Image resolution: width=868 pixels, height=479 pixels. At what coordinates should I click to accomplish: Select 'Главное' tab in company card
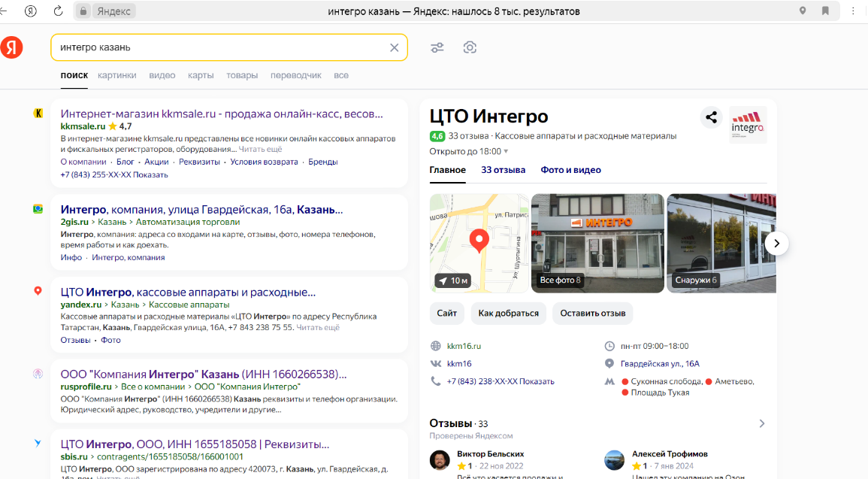pyautogui.click(x=448, y=170)
